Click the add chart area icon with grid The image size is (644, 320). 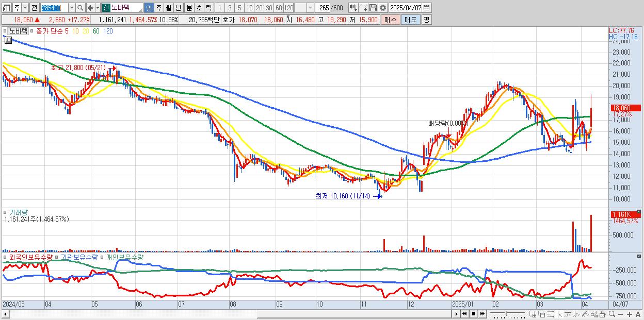(x=533, y=314)
